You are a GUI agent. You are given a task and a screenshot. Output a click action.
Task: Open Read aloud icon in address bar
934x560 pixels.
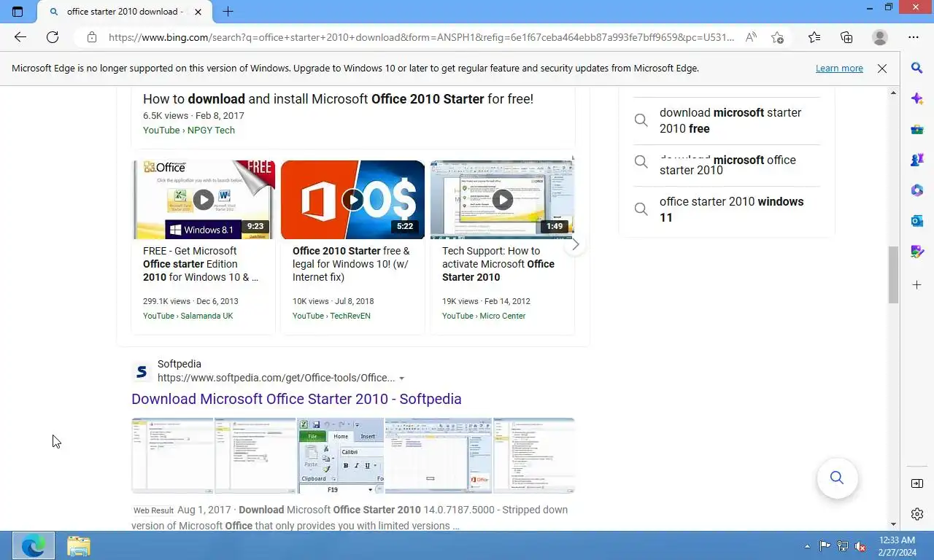pyautogui.click(x=751, y=37)
